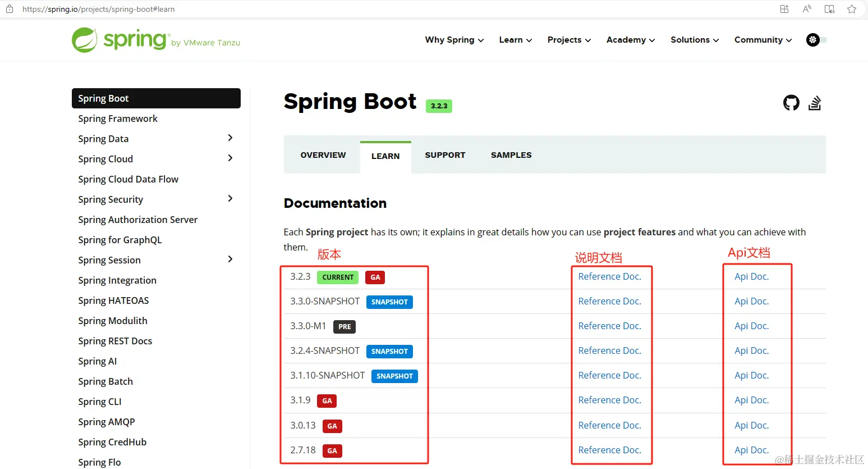
Task: Open Api Doc. for version 3.0.13
Action: point(751,425)
